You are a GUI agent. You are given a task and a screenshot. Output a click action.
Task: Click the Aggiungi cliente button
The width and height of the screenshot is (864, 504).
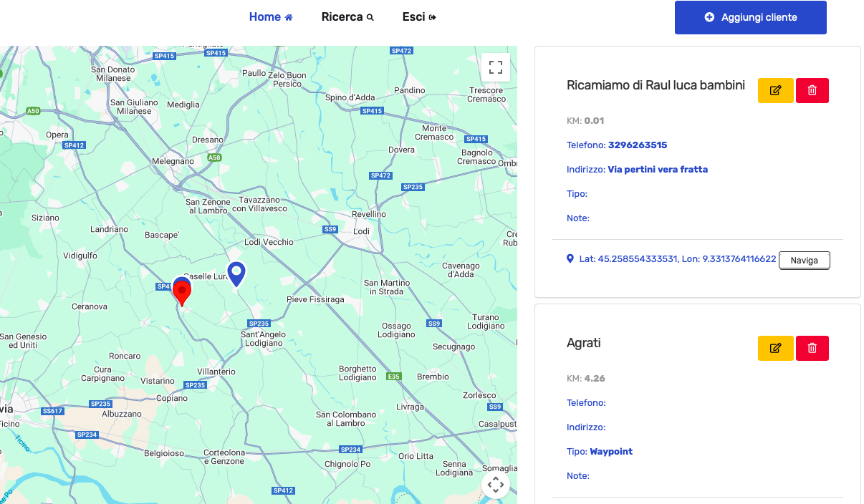751,17
